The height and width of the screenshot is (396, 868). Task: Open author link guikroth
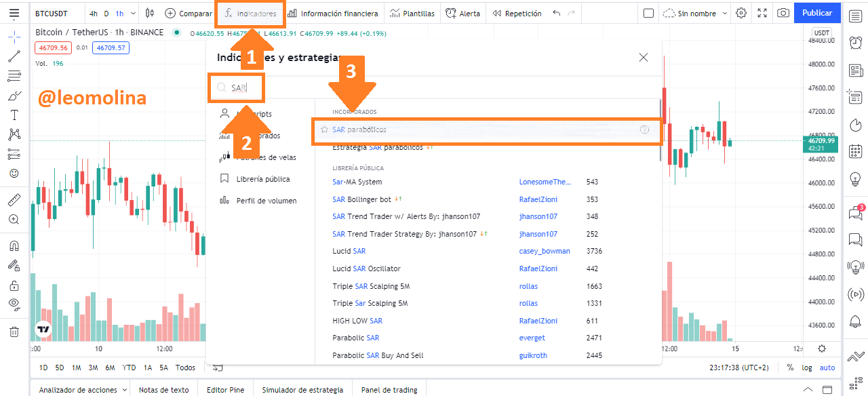(533, 355)
